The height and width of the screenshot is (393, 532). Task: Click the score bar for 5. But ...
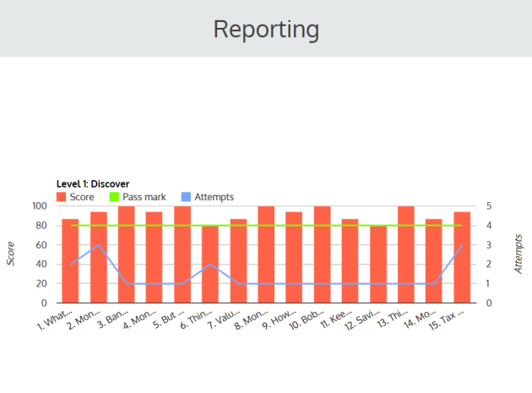[182, 254]
